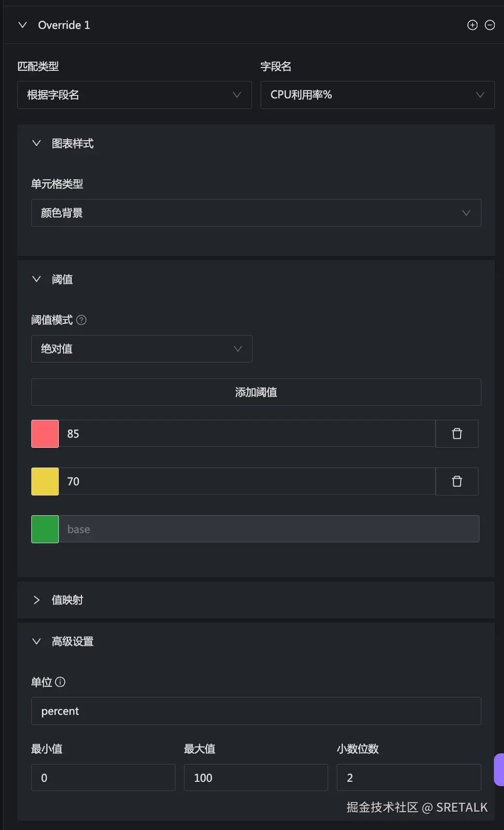This screenshot has height=830, width=504.
Task: Collapse the Override 1 section
Action: (x=23, y=25)
